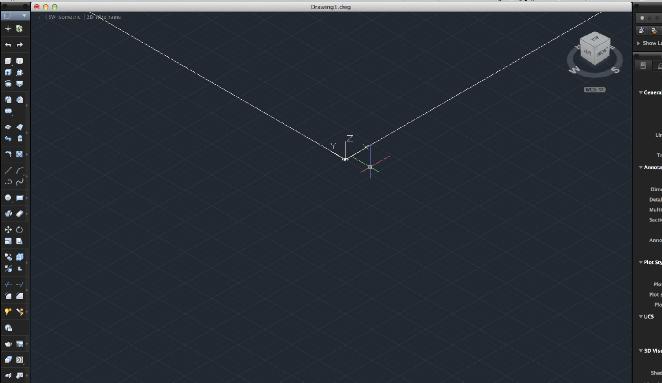The width and height of the screenshot is (662, 383).
Task: Select the Circle drawing tool
Action: point(8,198)
